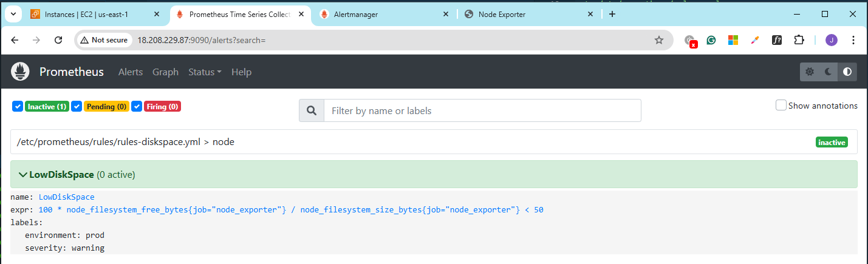This screenshot has width=868, height=264.
Task: Focus the Filter by name or labels field
Action: coord(482,110)
